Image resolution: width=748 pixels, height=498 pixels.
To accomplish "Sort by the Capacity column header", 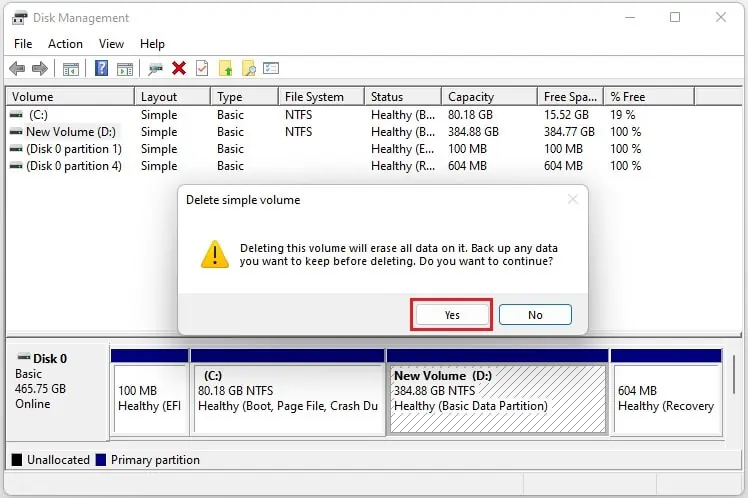I will point(471,97).
